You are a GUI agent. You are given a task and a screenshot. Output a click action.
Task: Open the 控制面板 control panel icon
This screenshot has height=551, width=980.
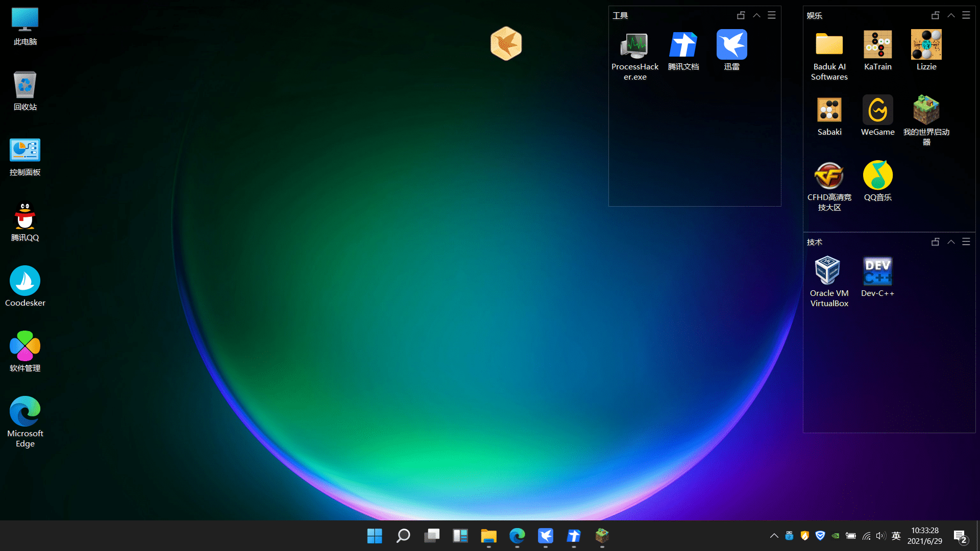(25, 157)
